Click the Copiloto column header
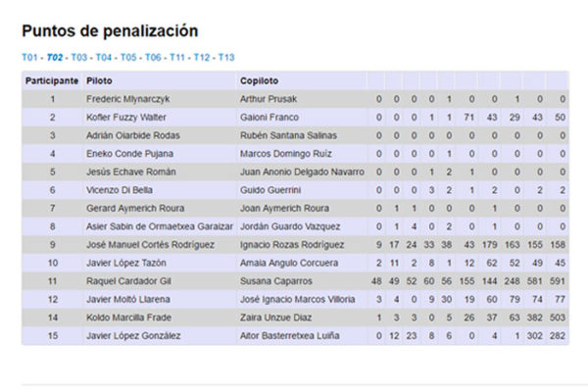 pyautogui.click(x=260, y=80)
